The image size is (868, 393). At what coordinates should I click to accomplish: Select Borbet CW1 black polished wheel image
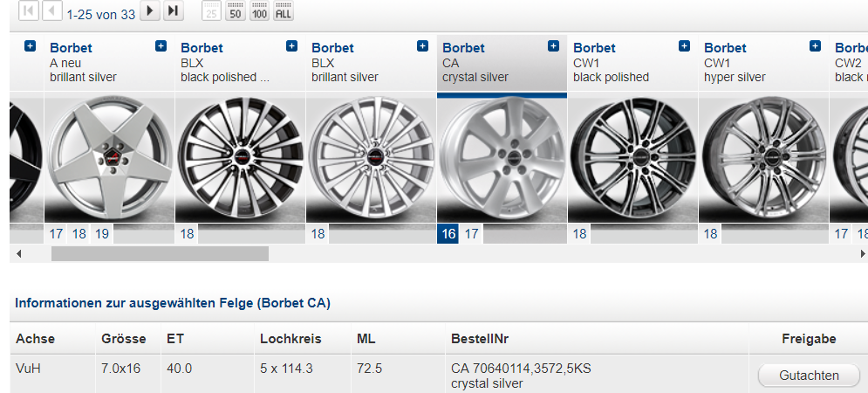632,158
